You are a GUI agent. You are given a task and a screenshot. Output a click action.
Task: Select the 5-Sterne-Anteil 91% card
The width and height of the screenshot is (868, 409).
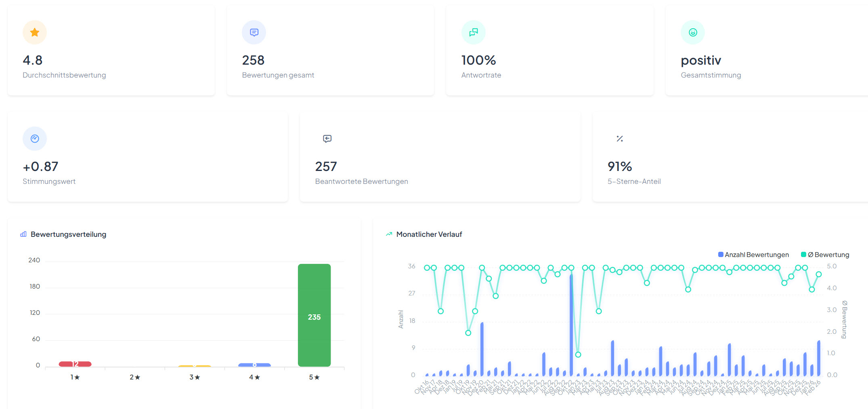tap(730, 157)
